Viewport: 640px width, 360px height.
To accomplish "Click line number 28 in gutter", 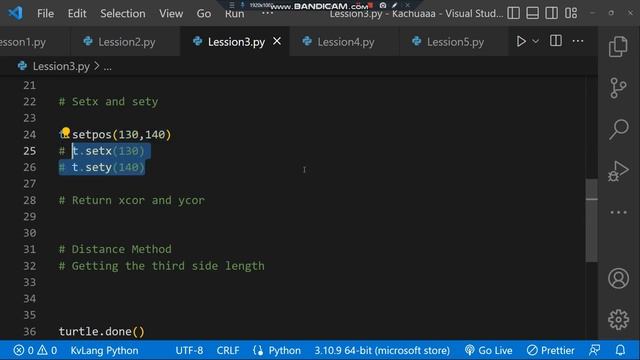I will tap(29, 200).
